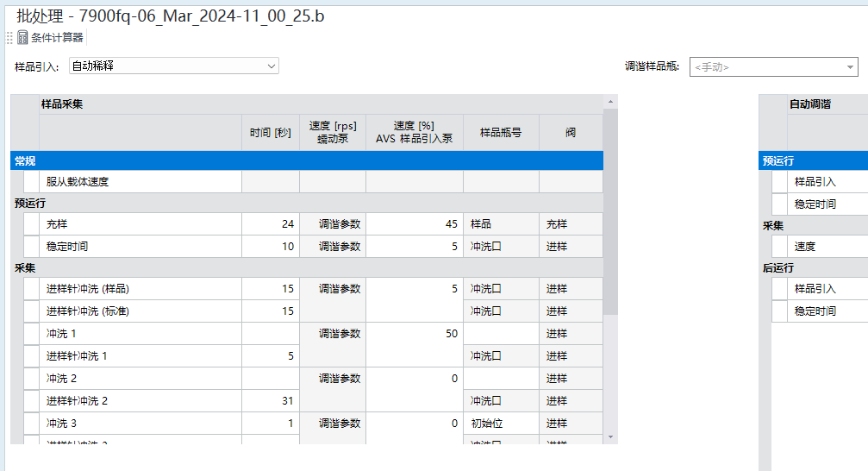Select 充样 sample vial cell 样品
868x471 pixels.
pyautogui.click(x=501, y=224)
